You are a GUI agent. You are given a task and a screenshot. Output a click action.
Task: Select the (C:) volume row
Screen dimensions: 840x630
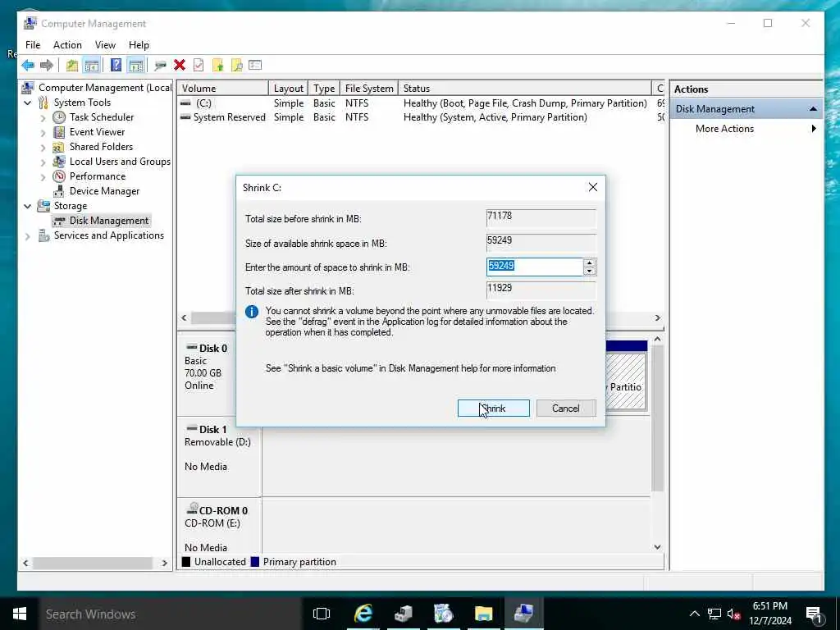(x=421, y=103)
